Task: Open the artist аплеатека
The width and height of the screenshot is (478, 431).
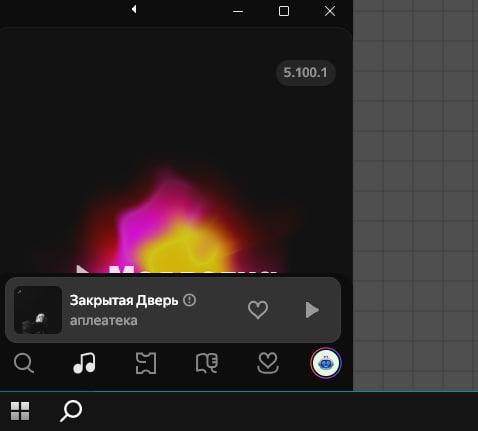Action: 103,320
